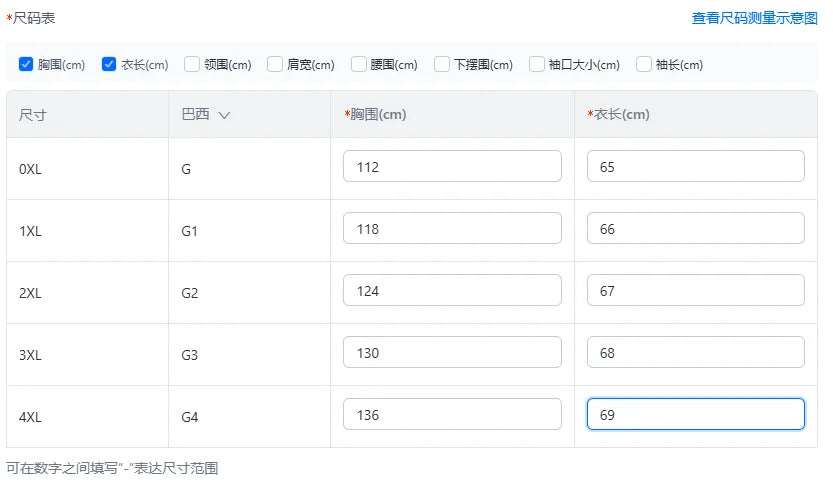This screenshot has height=488, width=833.
Task: Click the 1XL length field showing 66
Action: [x=695, y=229]
